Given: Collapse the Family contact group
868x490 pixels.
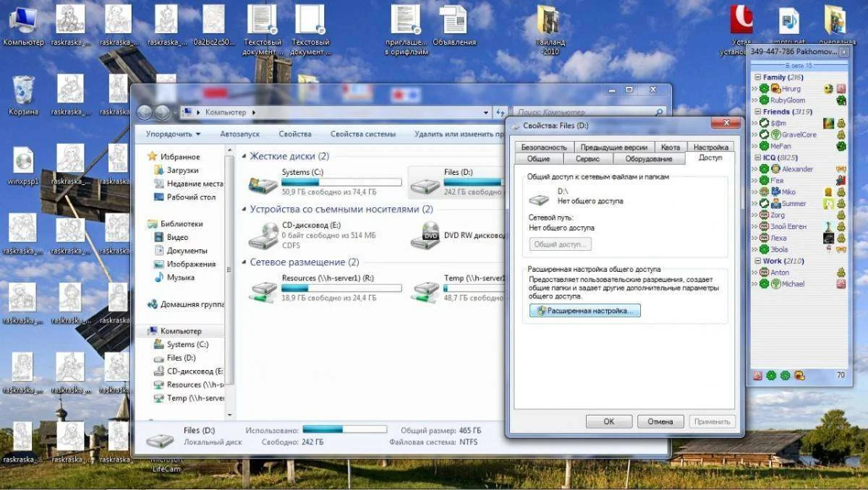Looking at the screenshot, I should (x=757, y=77).
